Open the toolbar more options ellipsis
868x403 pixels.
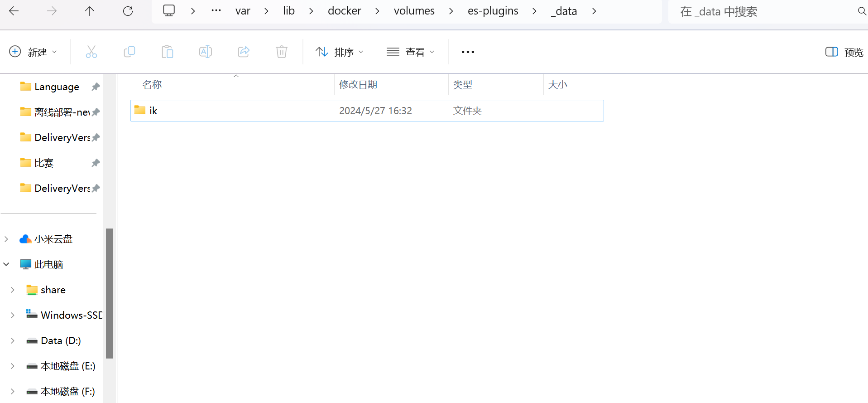[x=468, y=52]
